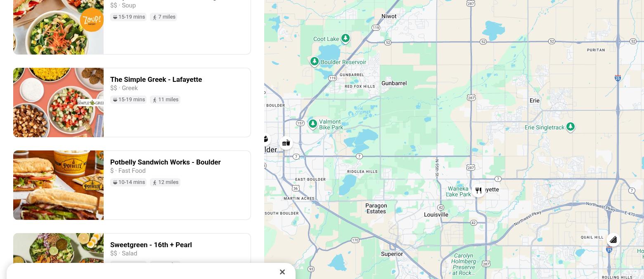Screen dimensions: 644x279
Task: Click the '$$ · Greek' category text
Action: 124,88
